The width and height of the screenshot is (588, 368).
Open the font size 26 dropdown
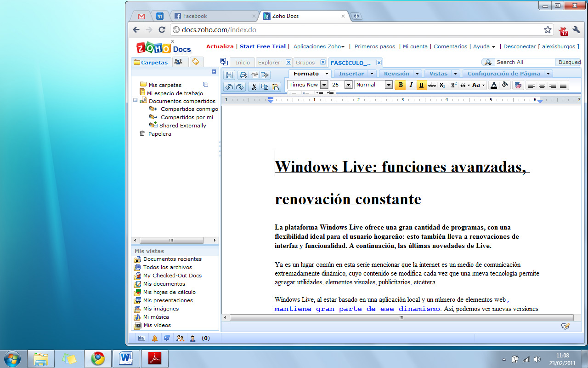point(348,85)
